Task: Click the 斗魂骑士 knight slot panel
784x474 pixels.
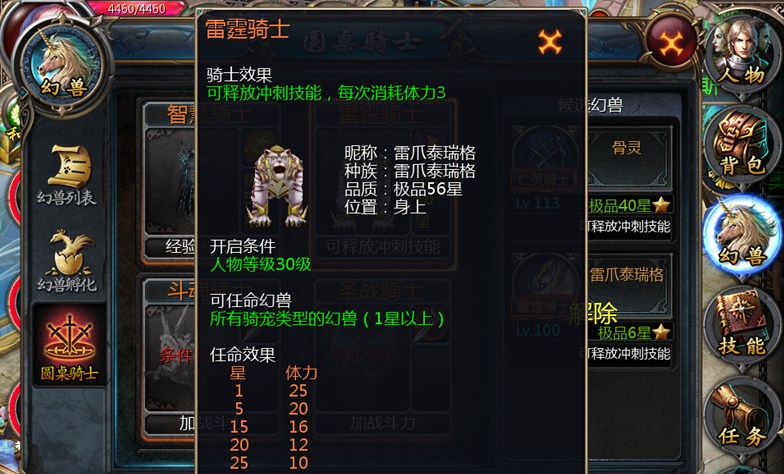Action: pos(170,358)
